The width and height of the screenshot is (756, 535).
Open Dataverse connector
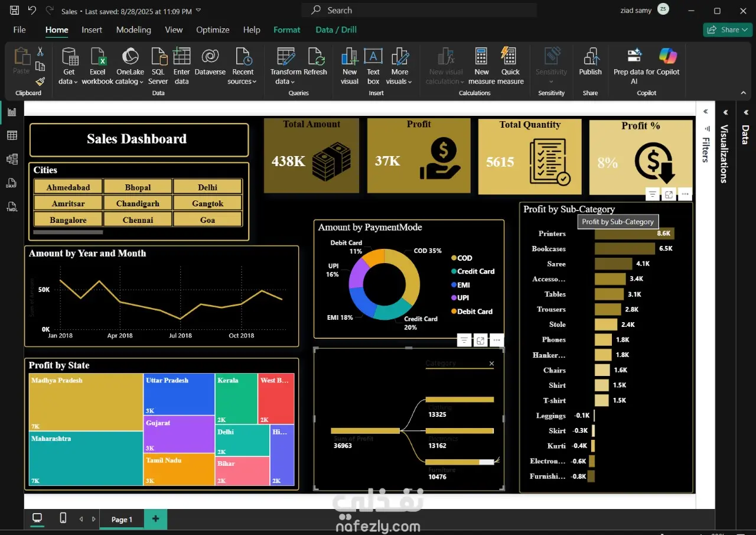210,62
